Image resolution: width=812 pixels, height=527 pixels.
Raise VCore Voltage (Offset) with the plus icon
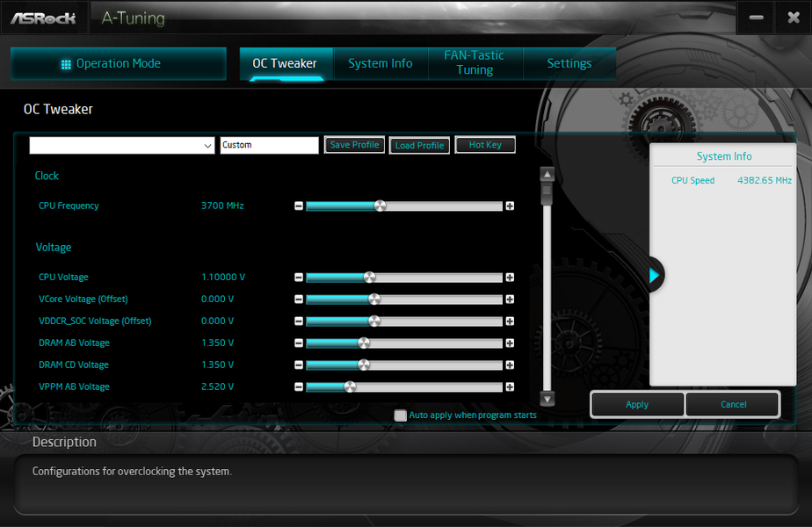(x=510, y=300)
